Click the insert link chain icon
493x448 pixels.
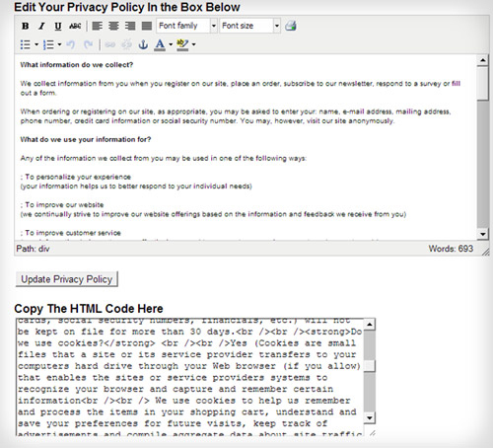(x=110, y=44)
